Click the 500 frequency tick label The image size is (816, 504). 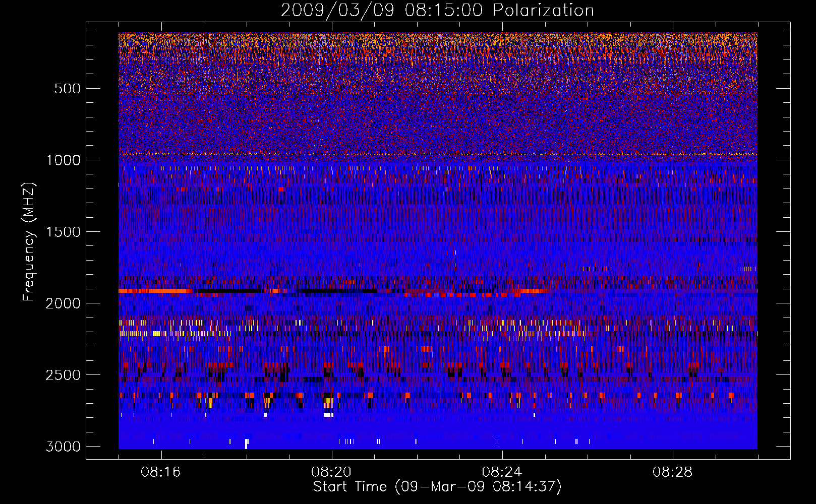[68, 89]
